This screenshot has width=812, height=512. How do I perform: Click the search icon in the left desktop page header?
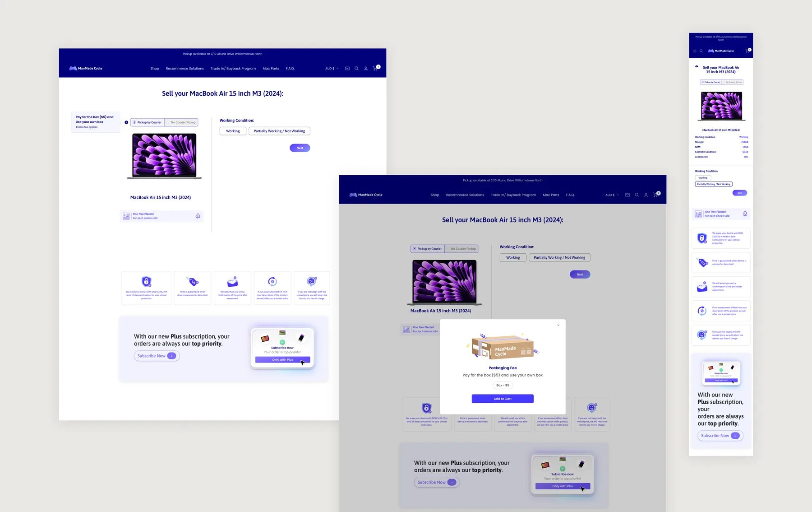pos(356,69)
